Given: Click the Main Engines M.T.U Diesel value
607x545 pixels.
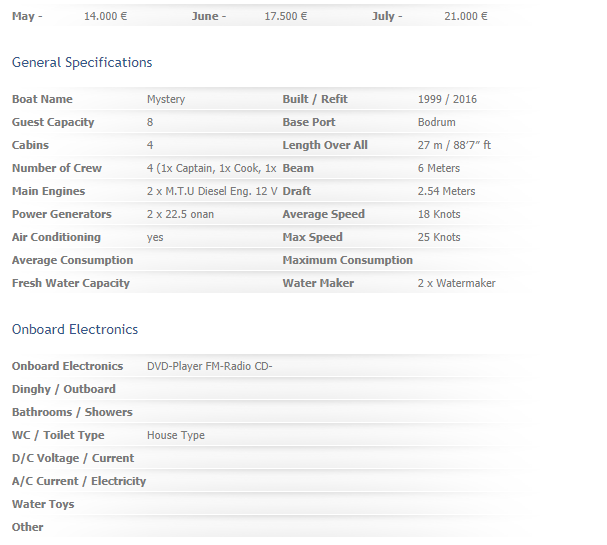Looking at the screenshot, I should [212, 191].
